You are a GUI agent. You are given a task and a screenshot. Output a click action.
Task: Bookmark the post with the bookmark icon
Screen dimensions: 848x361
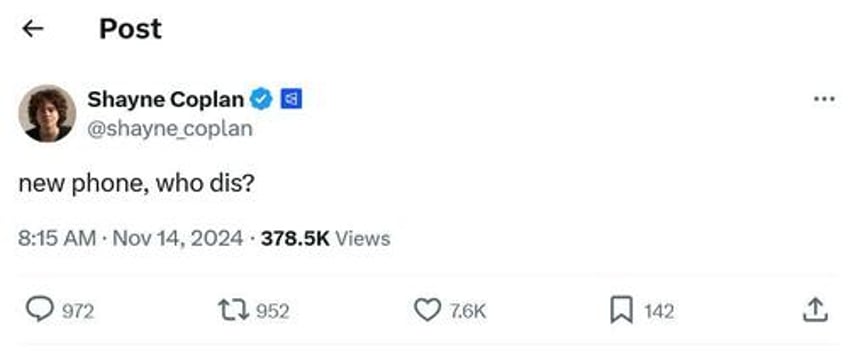point(621,311)
